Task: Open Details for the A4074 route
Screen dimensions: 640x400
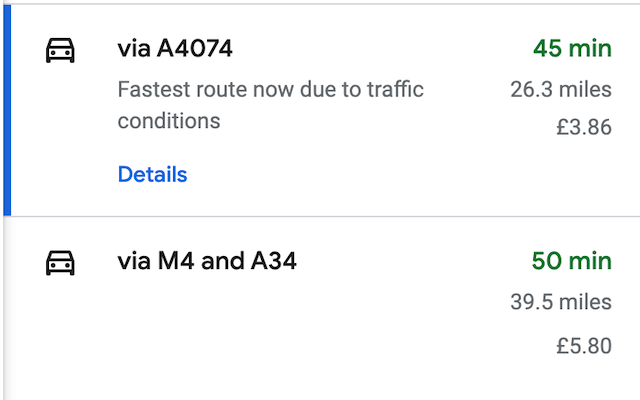Action: 152,175
